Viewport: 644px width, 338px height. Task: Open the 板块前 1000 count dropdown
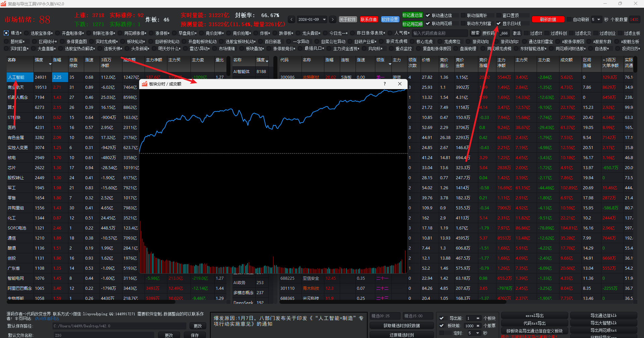point(478,326)
